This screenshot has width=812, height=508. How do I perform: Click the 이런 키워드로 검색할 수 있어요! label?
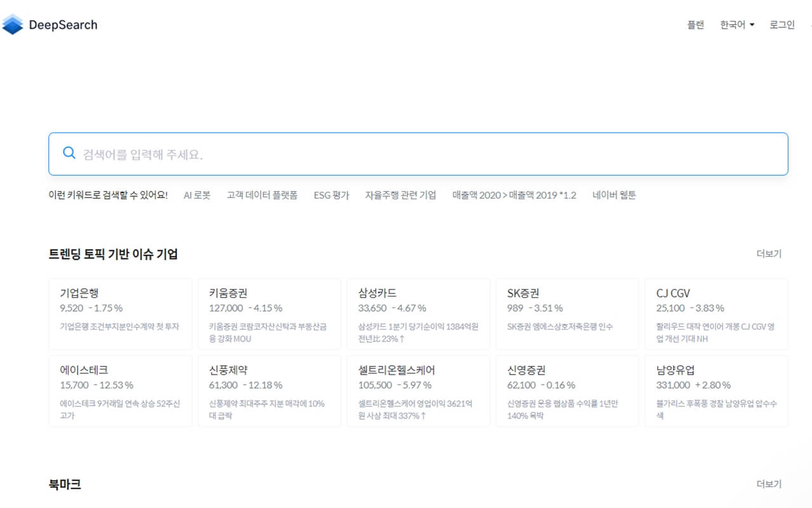coord(108,195)
